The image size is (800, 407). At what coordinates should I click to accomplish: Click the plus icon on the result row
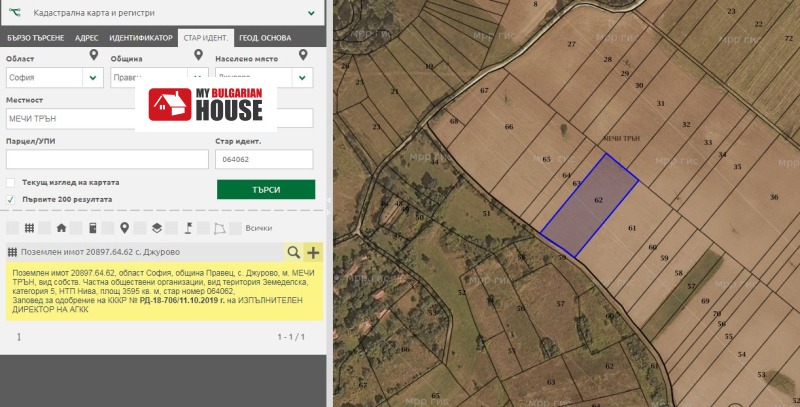pyautogui.click(x=313, y=253)
